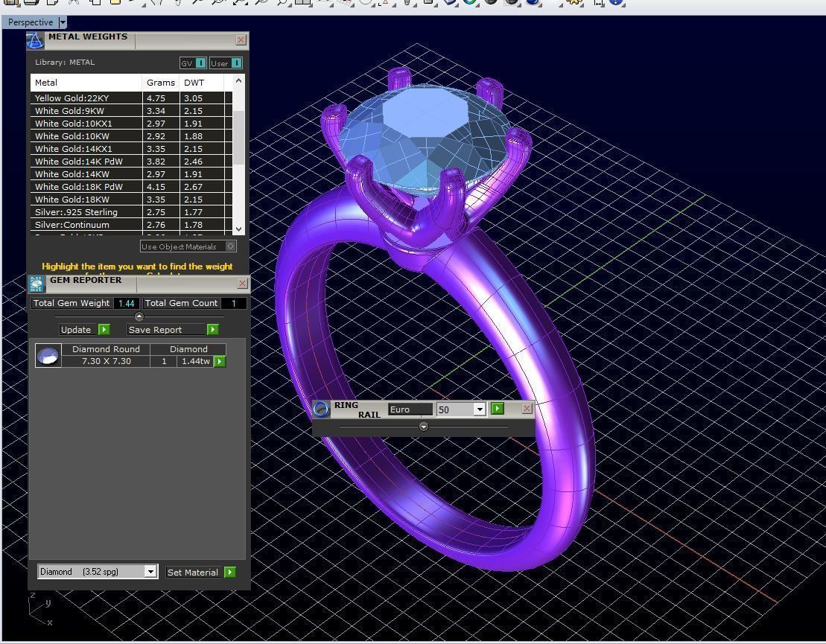
Task: Click the 3.05 DWT value
Action: click(x=194, y=98)
